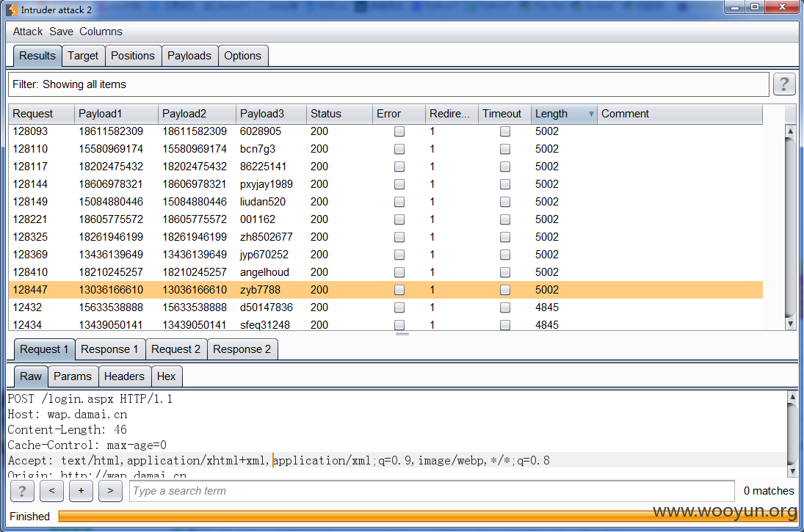Go to next search match arrow
This screenshot has height=532, width=804.
110,491
